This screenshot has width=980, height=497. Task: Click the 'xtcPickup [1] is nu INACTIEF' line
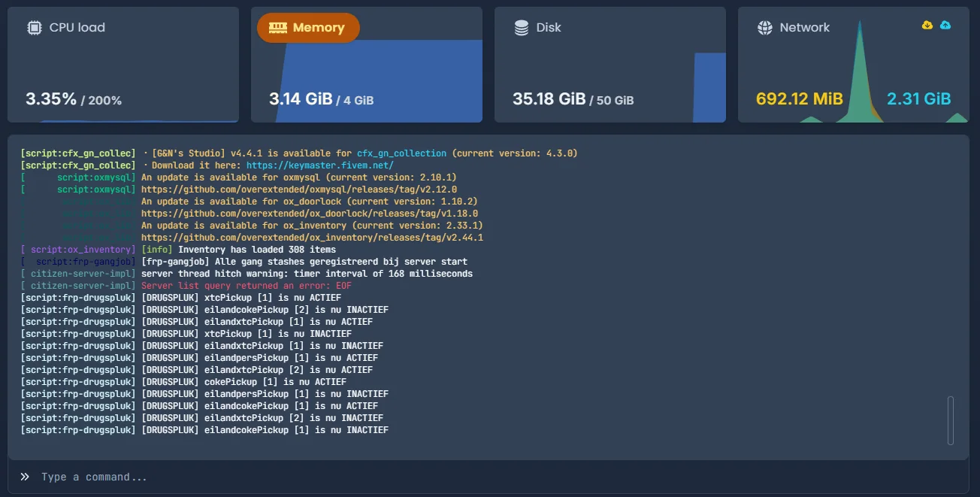click(x=247, y=334)
